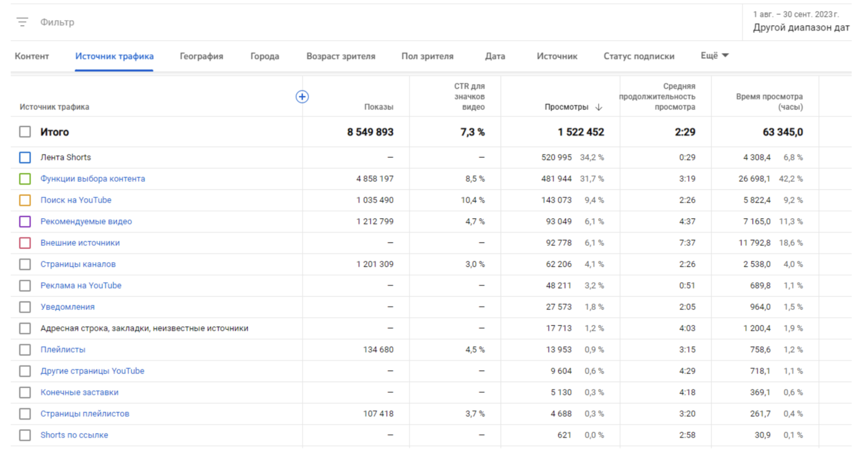Check the Shorts по ссылке checkbox

click(25, 435)
